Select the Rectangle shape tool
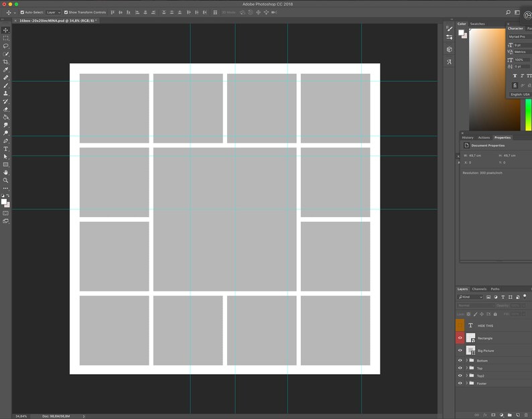Viewport: 532px width, 419px height. click(x=6, y=165)
